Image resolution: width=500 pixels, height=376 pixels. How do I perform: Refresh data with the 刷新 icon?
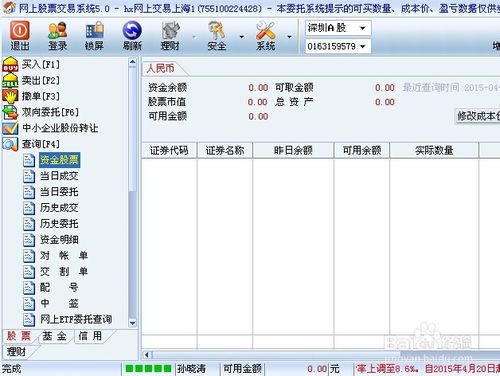[x=132, y=36]
